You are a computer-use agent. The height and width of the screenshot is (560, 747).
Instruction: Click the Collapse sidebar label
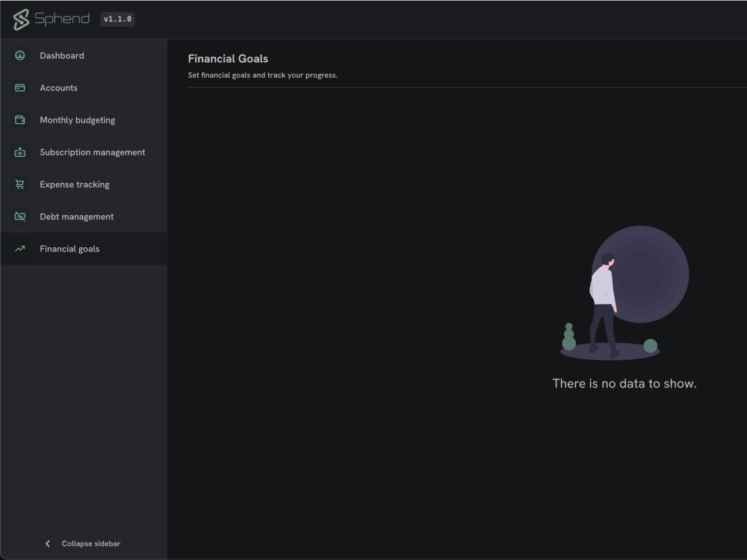(91, 544)
